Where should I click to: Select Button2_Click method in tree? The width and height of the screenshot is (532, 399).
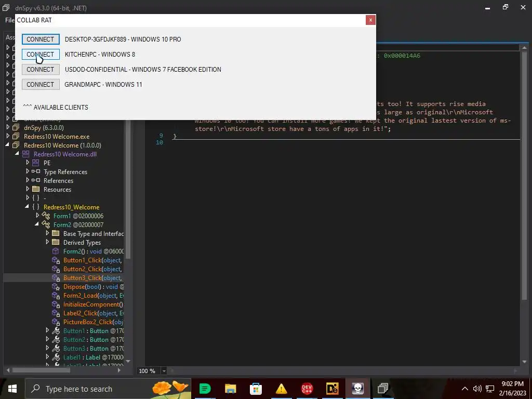click(x=92, y=269)
